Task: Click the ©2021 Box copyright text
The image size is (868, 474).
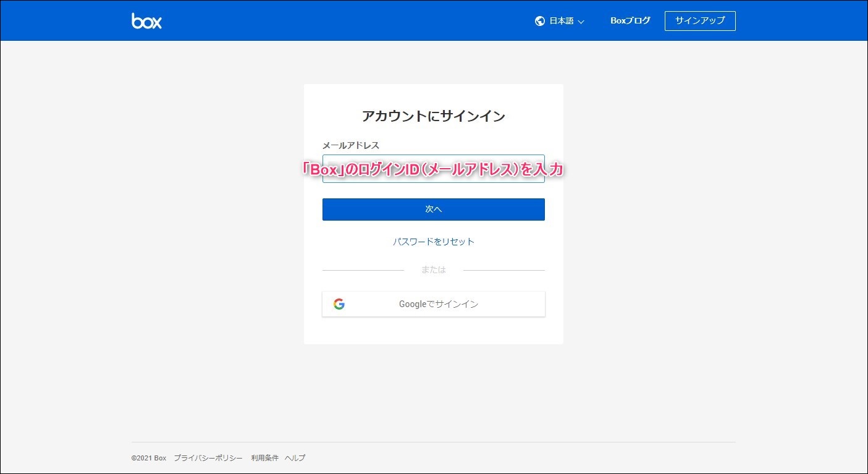Action: tap(149, 458)
